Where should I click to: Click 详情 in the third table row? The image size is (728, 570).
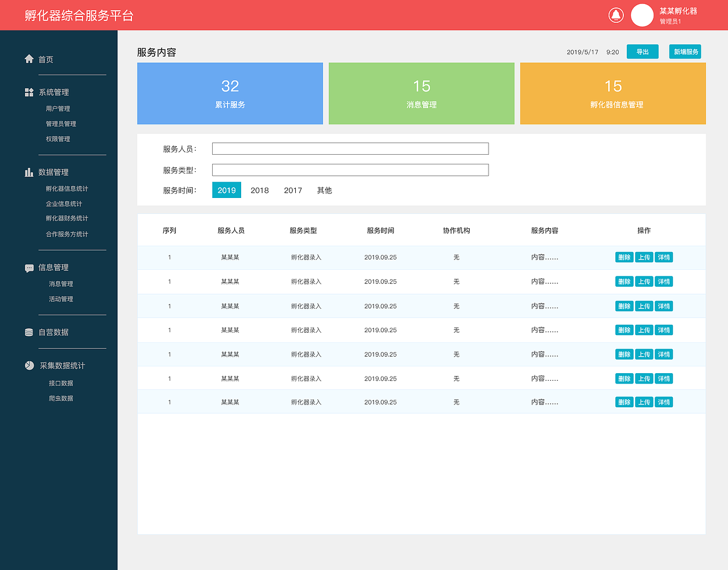click(664, 306)
